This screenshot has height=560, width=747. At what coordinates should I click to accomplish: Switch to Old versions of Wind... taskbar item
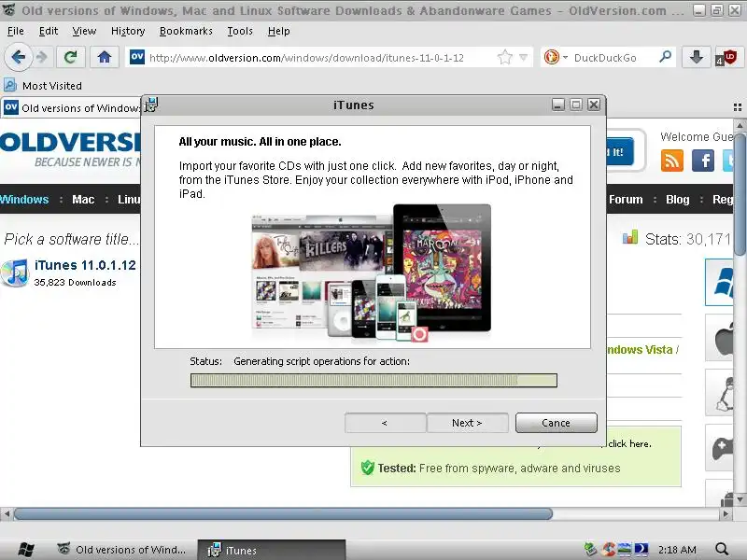point(122,550)
